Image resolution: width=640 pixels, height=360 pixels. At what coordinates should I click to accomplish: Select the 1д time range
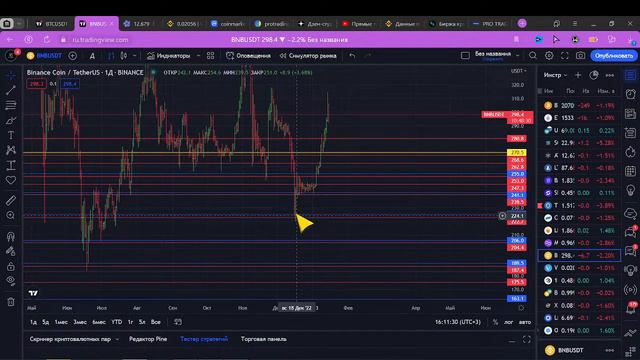click(33, 322)
